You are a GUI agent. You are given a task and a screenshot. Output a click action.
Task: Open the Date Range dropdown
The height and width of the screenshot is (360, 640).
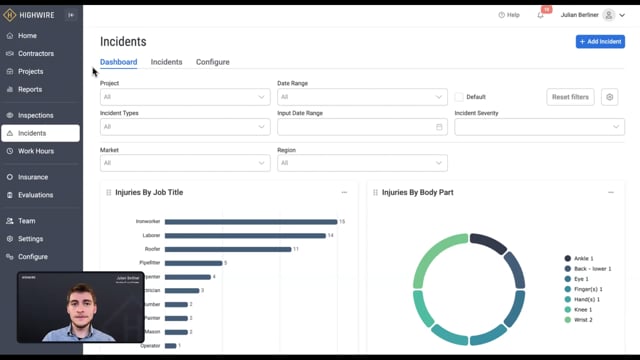click(362, 97)
